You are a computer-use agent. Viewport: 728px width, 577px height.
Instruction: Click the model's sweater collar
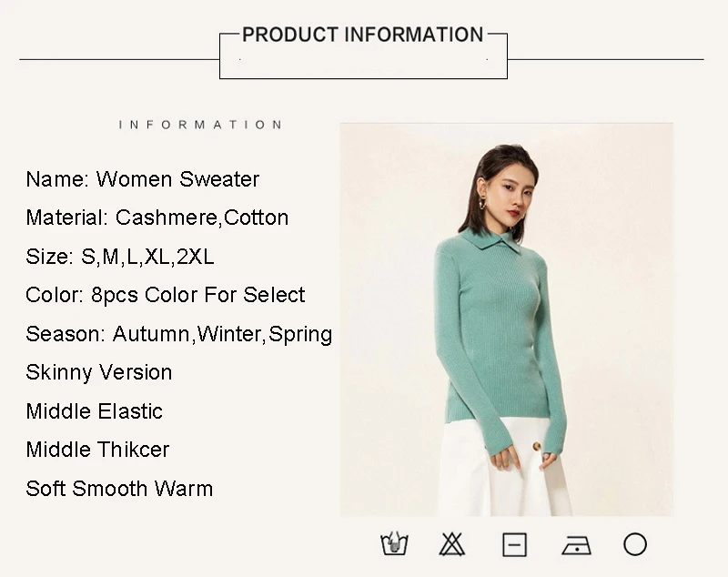click(x=492, y=241)
